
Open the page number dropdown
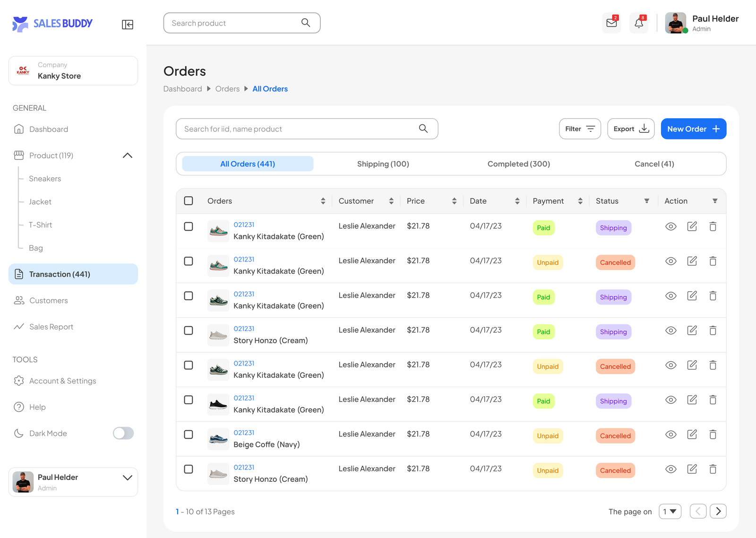pyautogui.click(x=670, y=511)
